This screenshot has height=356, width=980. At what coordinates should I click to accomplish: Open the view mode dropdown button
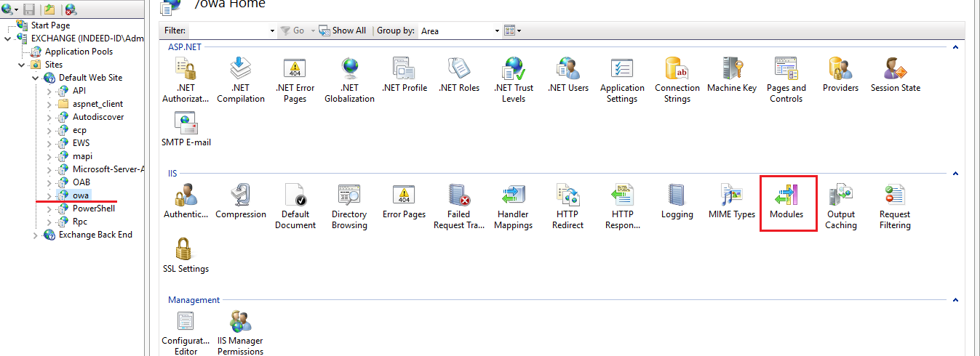[x=513, y=31]
